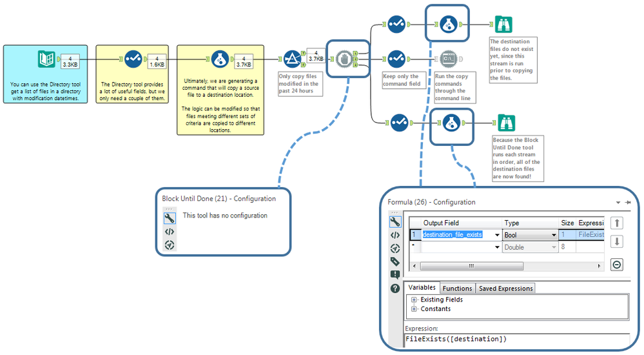The height and width of the screenshot is (355, 644).
Task: Click 'This tool has no configuration' text
Action: point(225,216)
